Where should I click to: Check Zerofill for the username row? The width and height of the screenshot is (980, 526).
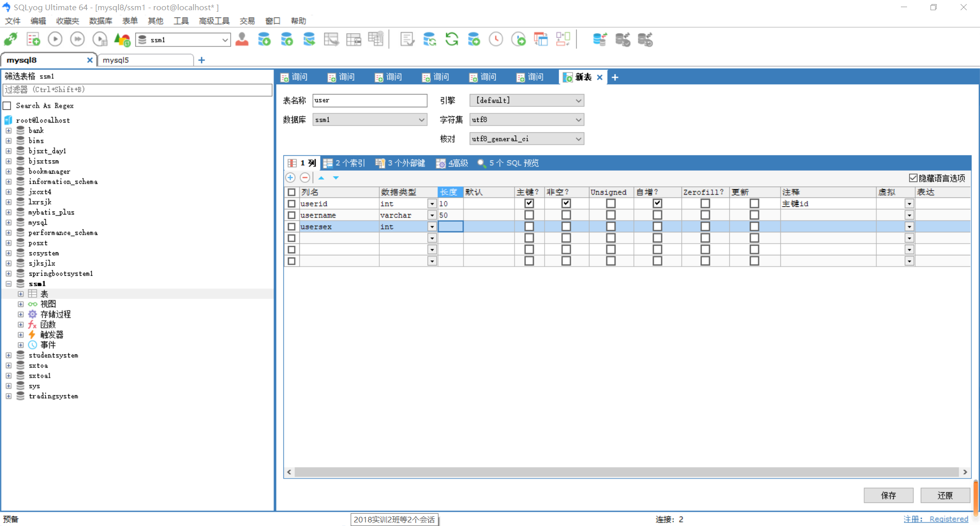[x=705, y=215]
